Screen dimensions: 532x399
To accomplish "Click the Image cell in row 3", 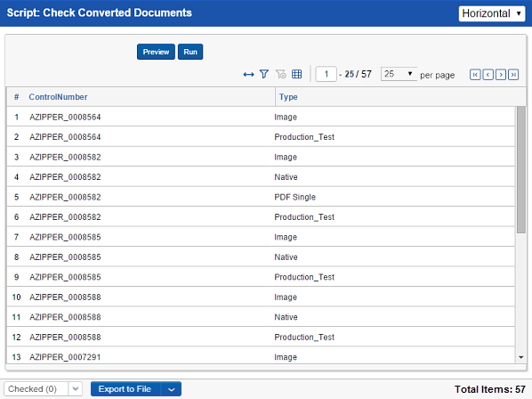I will pyautogui.click(x=286, y=157).
